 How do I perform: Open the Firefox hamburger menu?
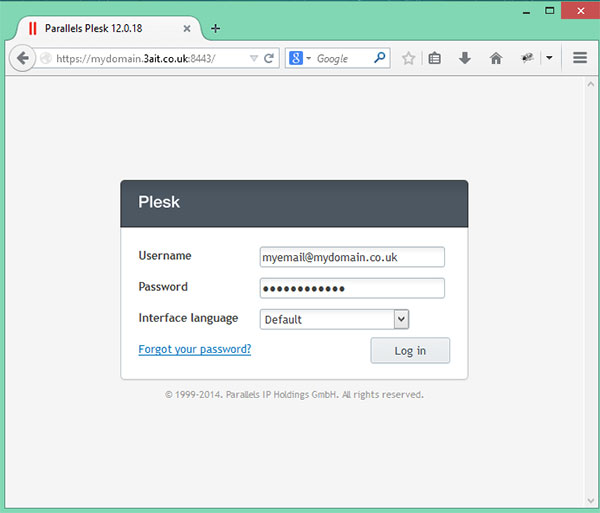pyautogui.click(x=580, y=58)
